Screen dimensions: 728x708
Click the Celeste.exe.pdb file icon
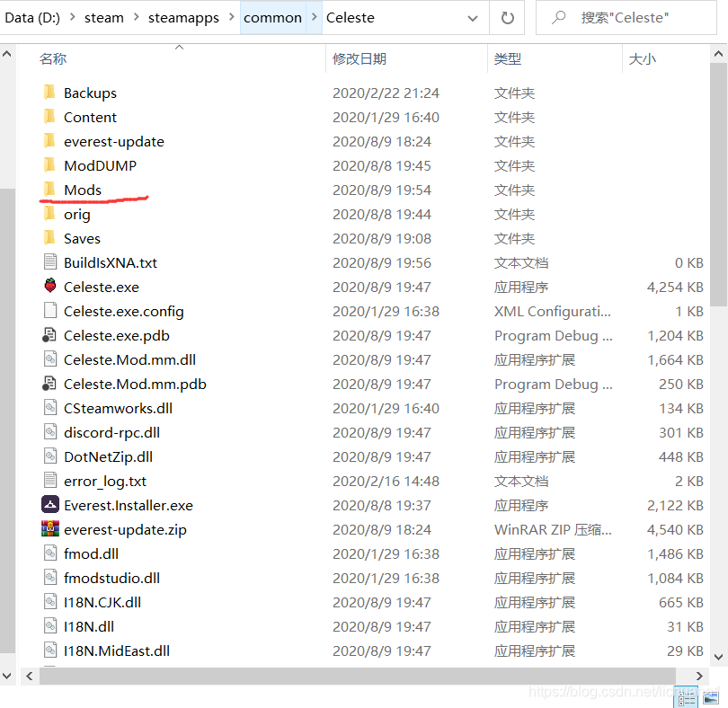pos(49,335)
